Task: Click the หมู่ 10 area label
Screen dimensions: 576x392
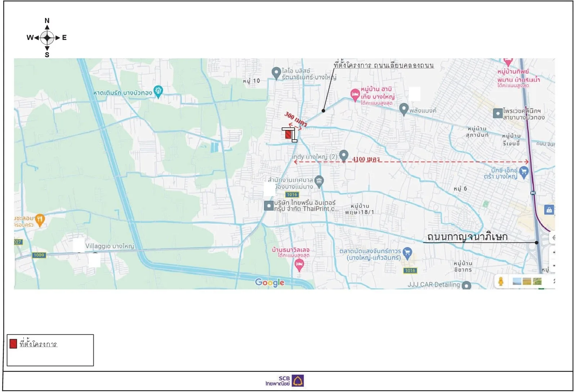Action: tap(251, 81)
